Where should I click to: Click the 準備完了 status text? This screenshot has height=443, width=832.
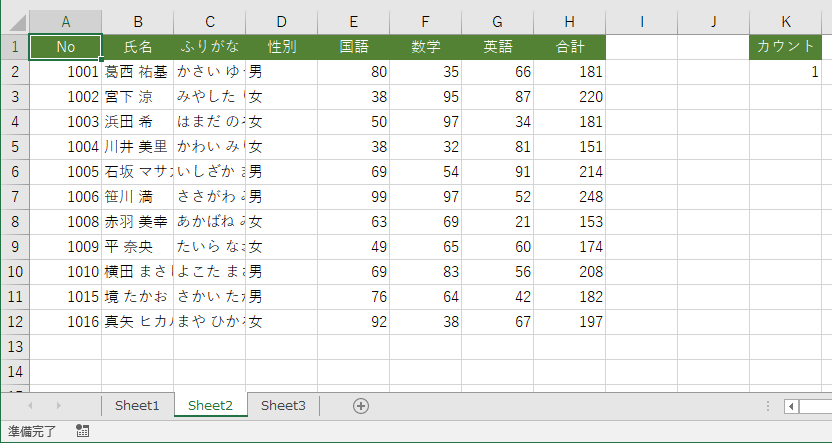click(x=32, y=431)
